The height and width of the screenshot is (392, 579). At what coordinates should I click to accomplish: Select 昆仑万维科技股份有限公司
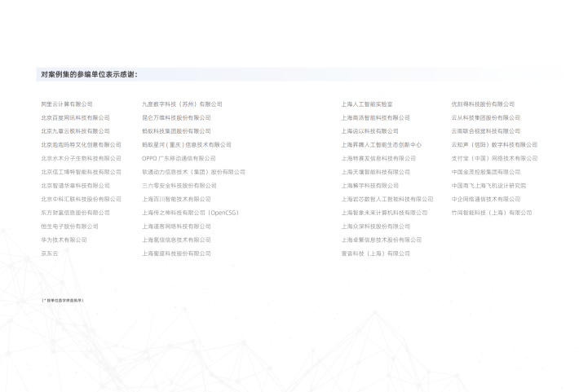click(176, 117)
